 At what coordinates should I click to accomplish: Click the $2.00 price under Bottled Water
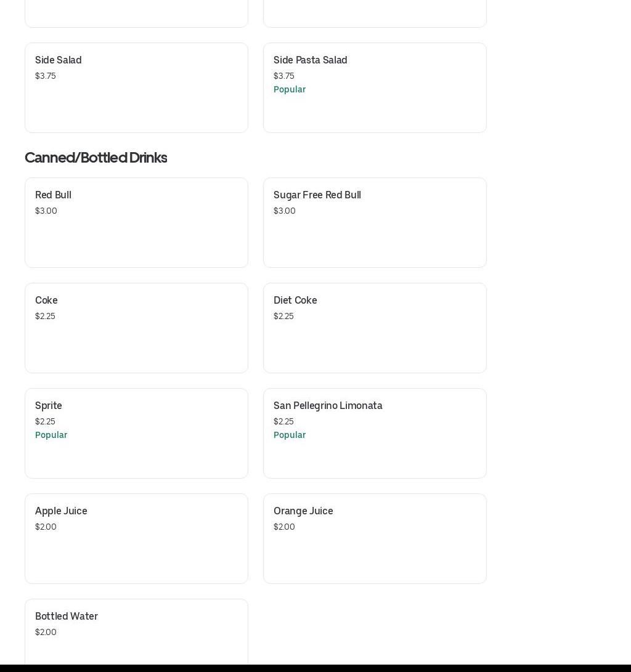(46, 632)
